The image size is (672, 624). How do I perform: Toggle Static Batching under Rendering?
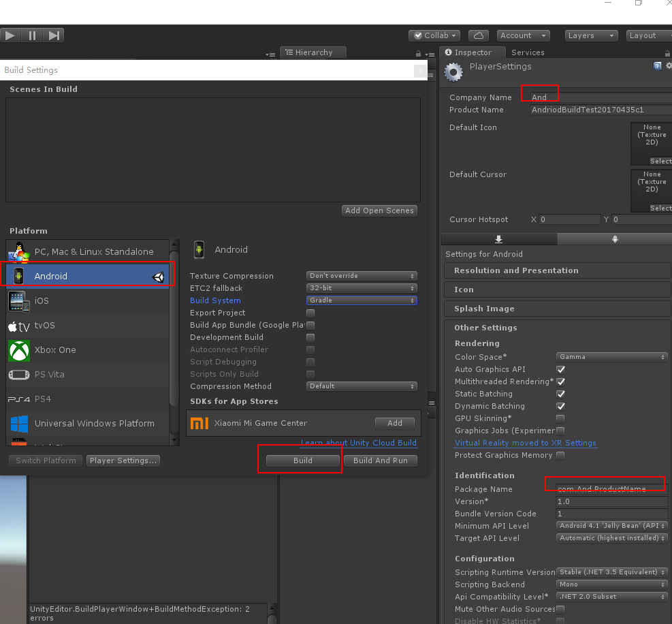pyautogui.click(x=560, y=394)
